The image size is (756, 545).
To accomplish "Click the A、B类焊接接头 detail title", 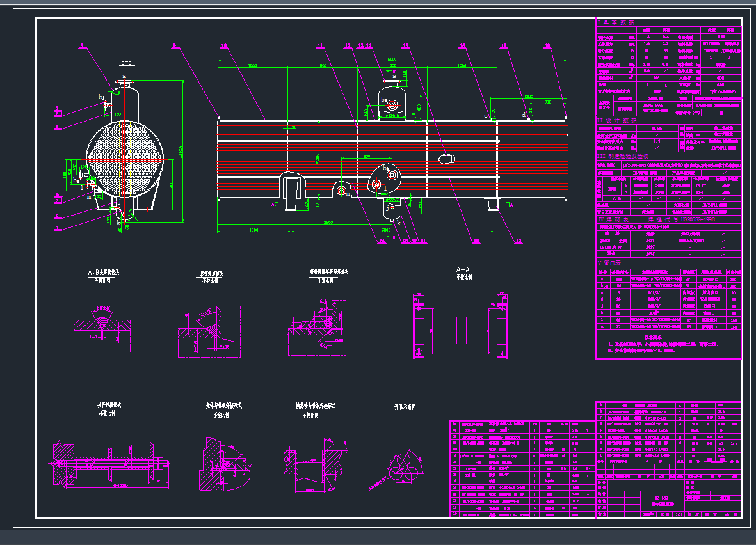I will (x=102, y=272).
